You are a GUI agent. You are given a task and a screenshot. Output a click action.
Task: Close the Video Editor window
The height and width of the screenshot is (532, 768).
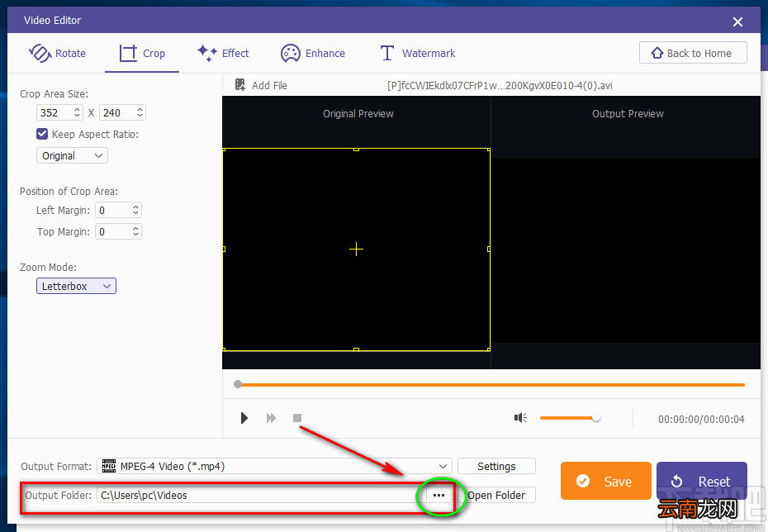click(x=737, y=21)
